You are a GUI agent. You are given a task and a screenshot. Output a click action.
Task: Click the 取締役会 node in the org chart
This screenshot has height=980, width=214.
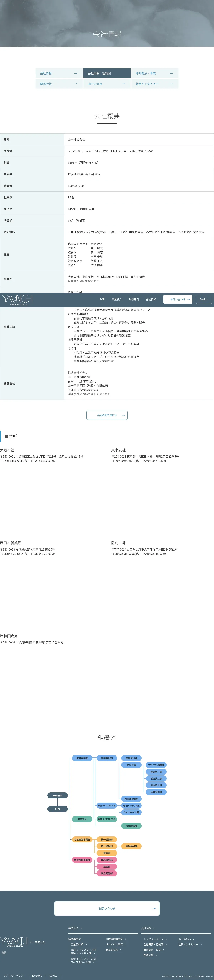coord(58,795)
